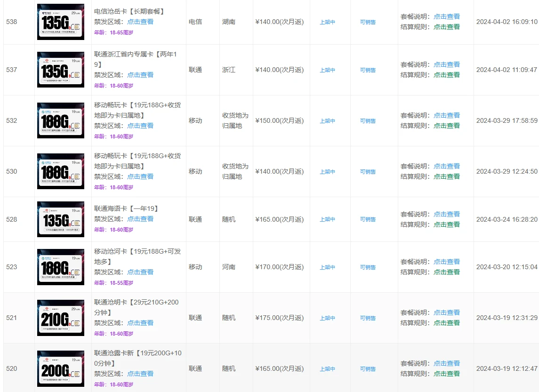This screenshot has width=539, height=392.
Task: Open 结算规则 点击查看 for row 538
Action: click(x=447, y=27)
